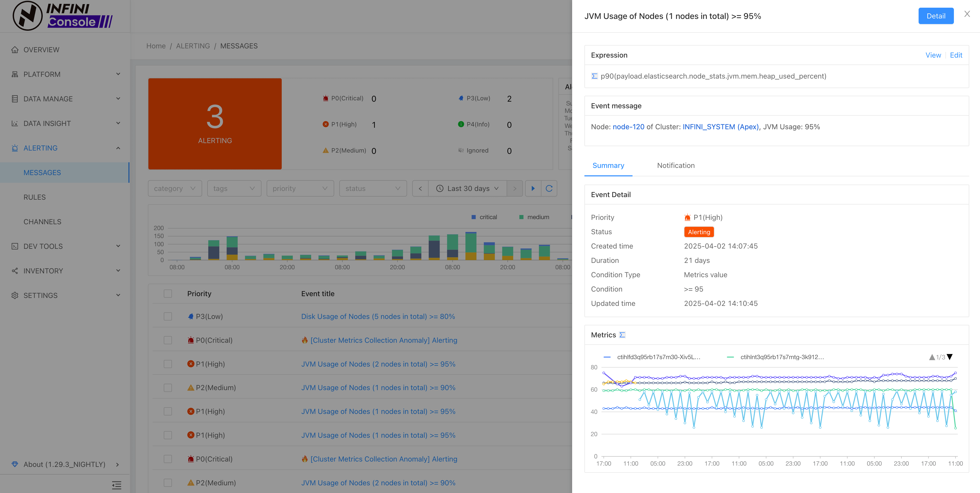This screenshot has width=980, height=493.
Task: Click the sigma icon next to expression
Action: click(x=594, y=76)
